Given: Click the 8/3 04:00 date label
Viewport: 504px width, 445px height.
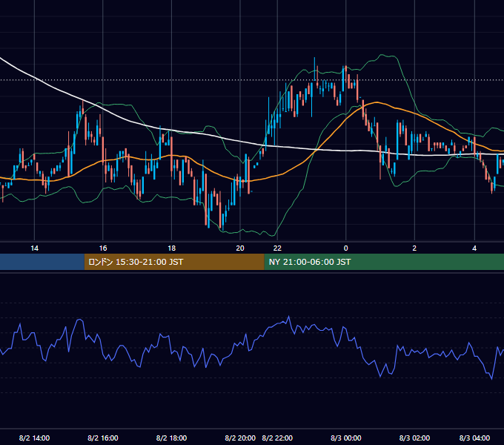Looking at the screenshot, I should click(x=474, y=438).
